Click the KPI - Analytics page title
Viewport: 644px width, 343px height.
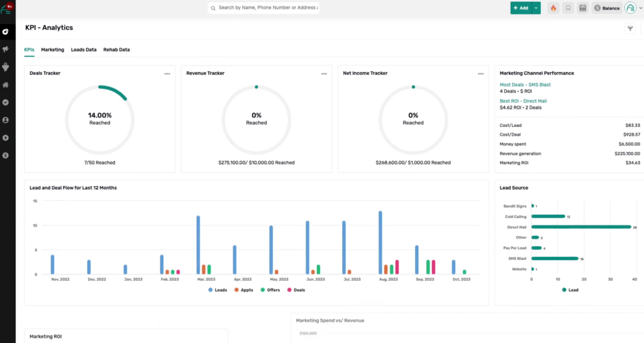[x=49, y=28]
